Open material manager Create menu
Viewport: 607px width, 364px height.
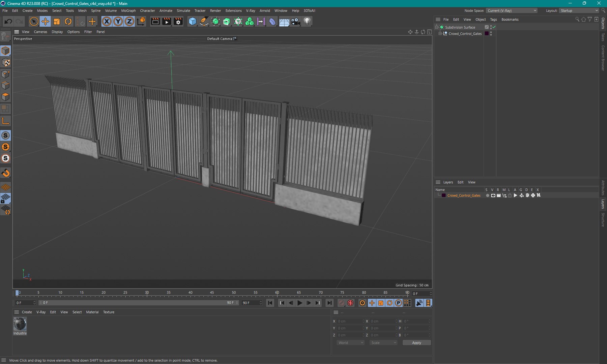point(27,312)
